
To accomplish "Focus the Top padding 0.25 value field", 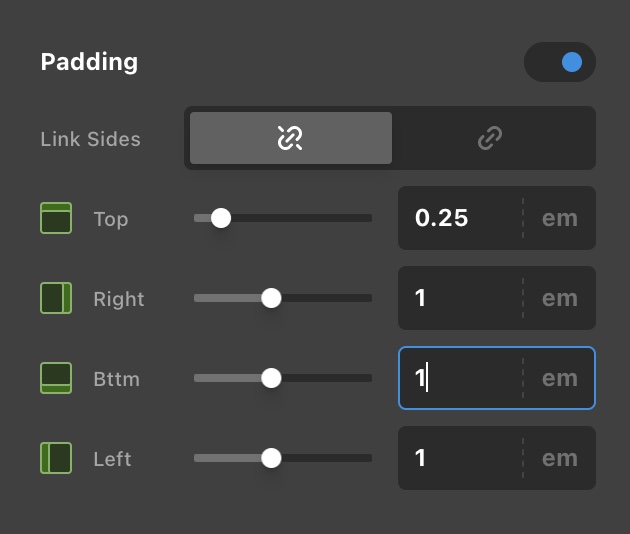I will pyautogui.click(x=460, y=218).
